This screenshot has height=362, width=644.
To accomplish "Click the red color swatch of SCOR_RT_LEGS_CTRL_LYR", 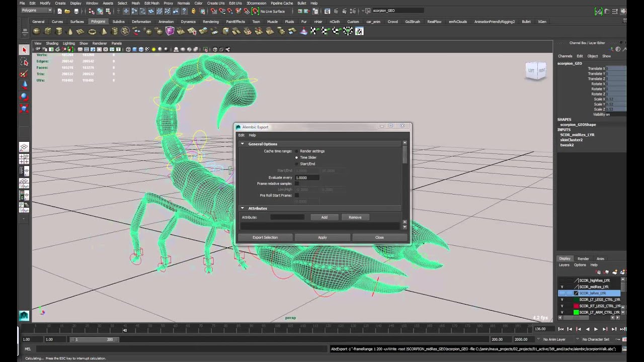I will (576, 306).
